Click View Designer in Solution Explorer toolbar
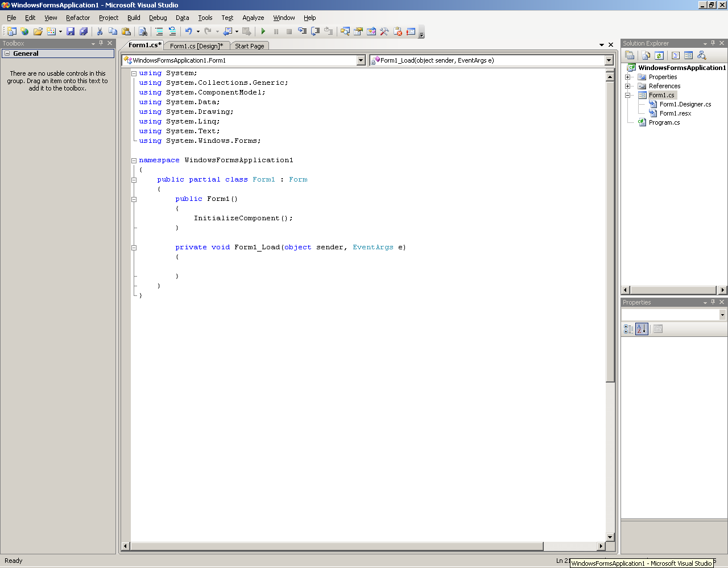728x568 pixels. [x=688, y=55]
